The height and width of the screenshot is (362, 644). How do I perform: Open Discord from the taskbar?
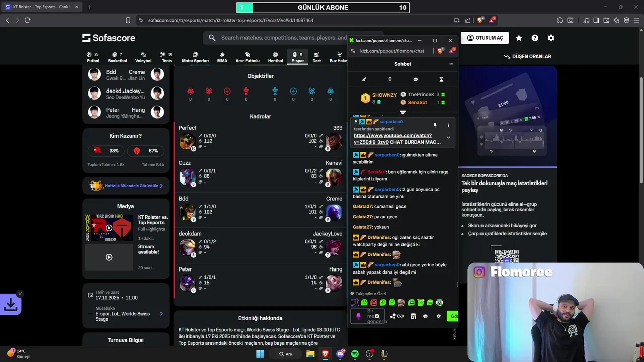click(340, 354)
